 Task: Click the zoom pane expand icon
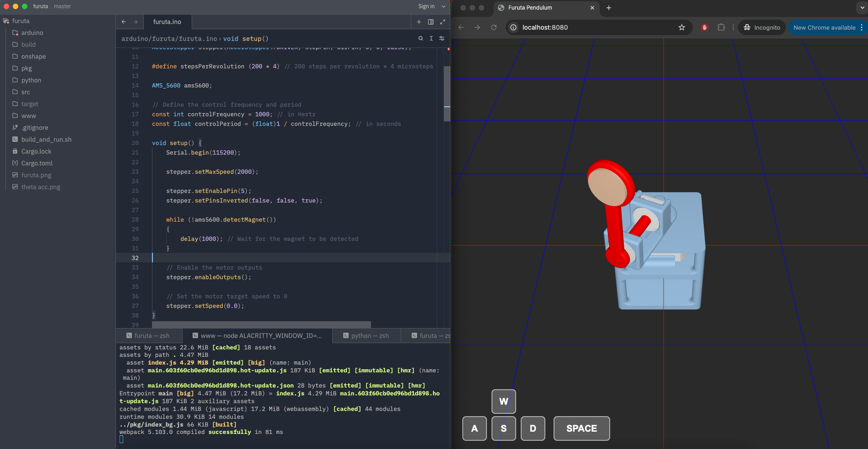(442, 22)
